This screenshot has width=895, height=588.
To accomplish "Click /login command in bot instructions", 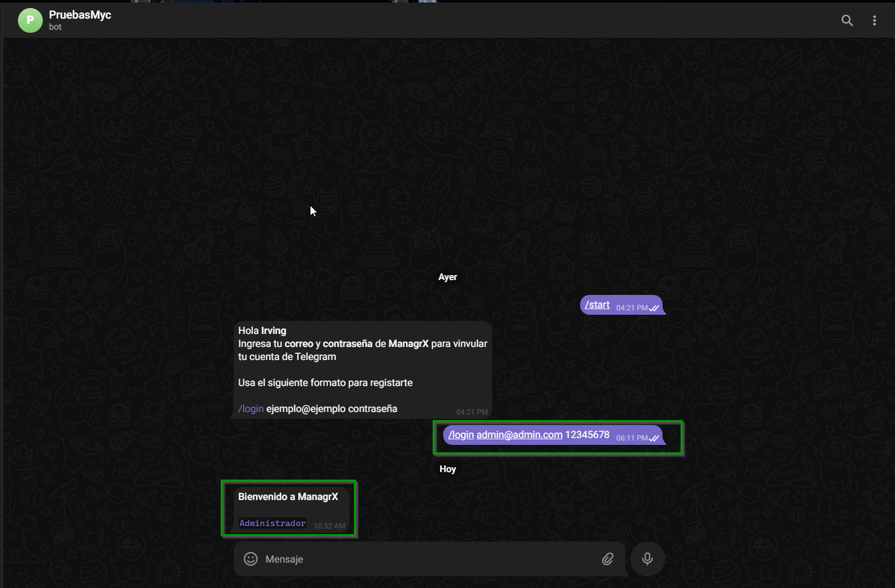I will [x=251, y=409].
